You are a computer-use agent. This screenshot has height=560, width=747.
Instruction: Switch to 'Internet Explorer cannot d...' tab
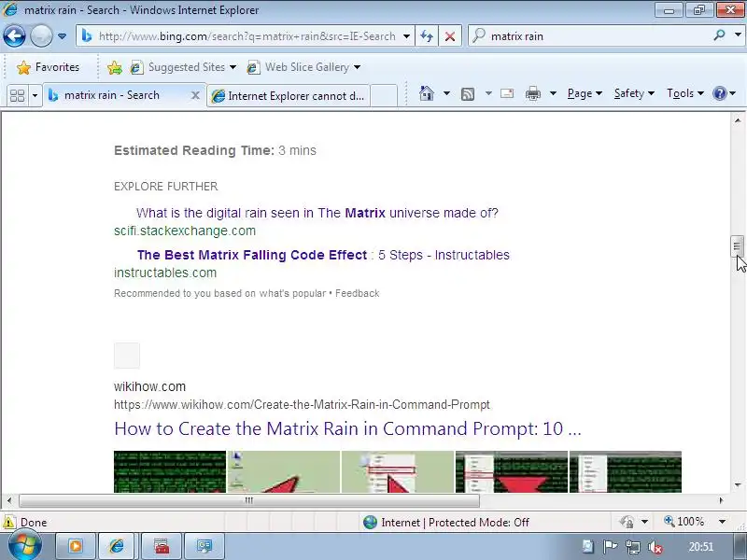(289, 96)
